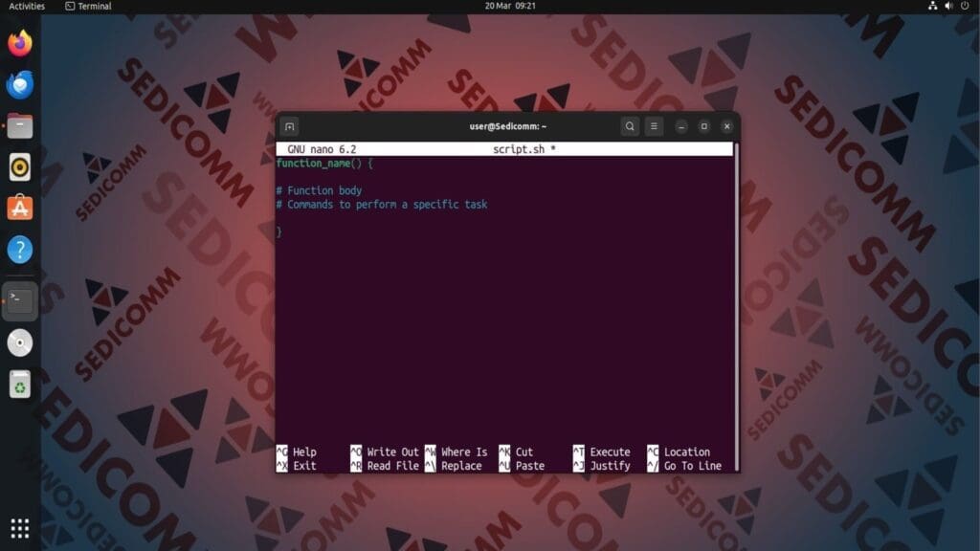Open the terminal hamburger menu
This screenshot has width=980, height=551.
point(655,125)
